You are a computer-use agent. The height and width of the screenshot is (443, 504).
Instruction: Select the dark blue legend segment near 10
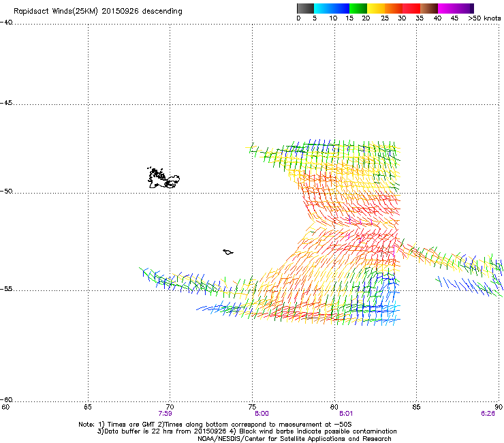click(x=341, y=8)
